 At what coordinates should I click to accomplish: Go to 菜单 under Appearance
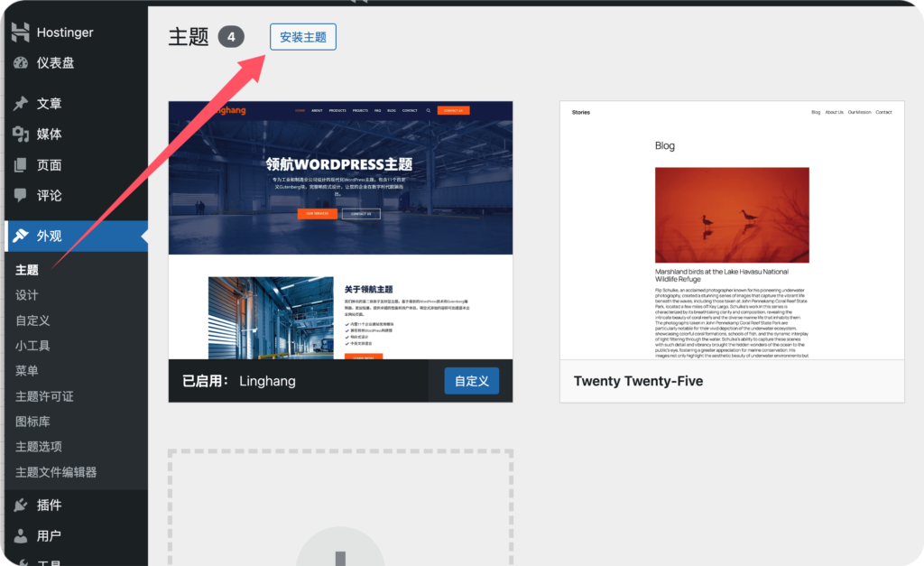27,371
